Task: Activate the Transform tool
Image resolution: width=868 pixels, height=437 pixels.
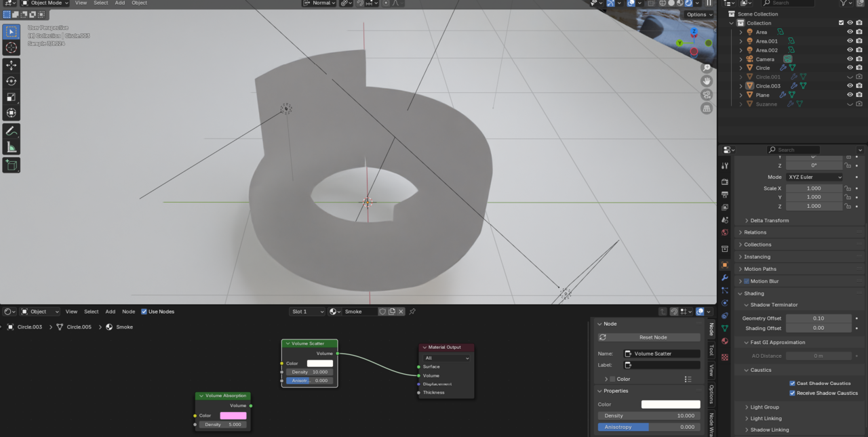Action: click(11, 112)
